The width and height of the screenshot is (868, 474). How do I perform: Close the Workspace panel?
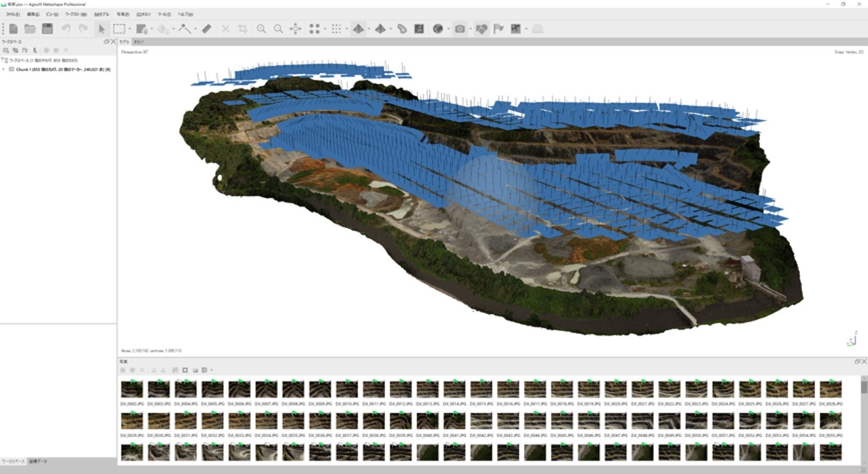coord(113,41)
